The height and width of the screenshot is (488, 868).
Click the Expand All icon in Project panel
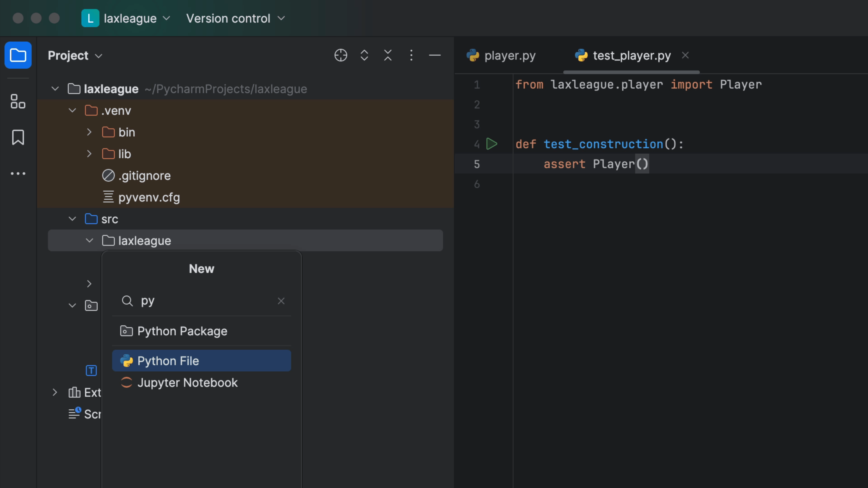point(364,55)
